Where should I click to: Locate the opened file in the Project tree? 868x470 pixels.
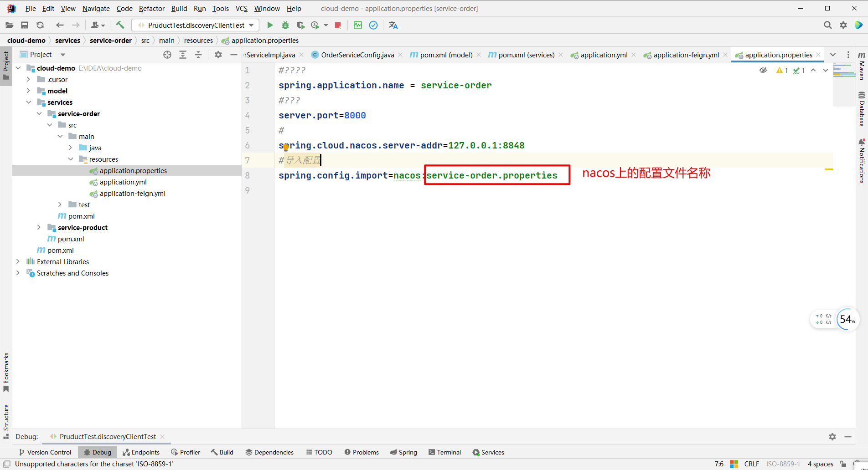[x=167, y=55]
